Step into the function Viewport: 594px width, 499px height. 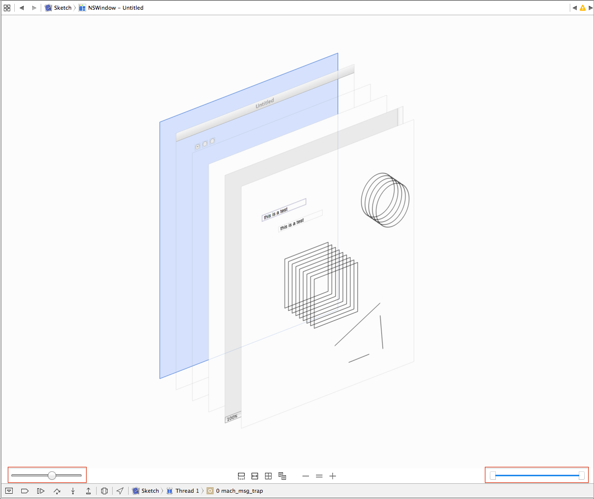coord(73,491)
